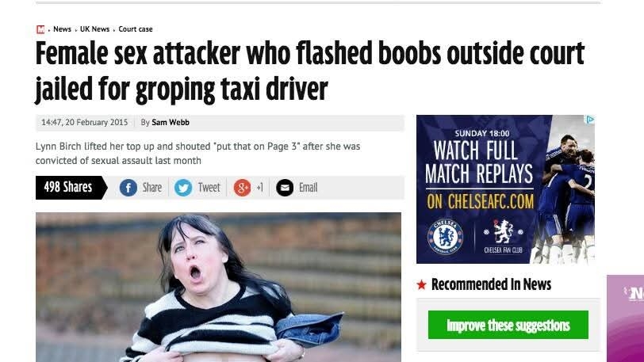Click the Mirror home logo icon
Image resolution: width=644 pixels, height=362 pixels.
tap(40, 29)
